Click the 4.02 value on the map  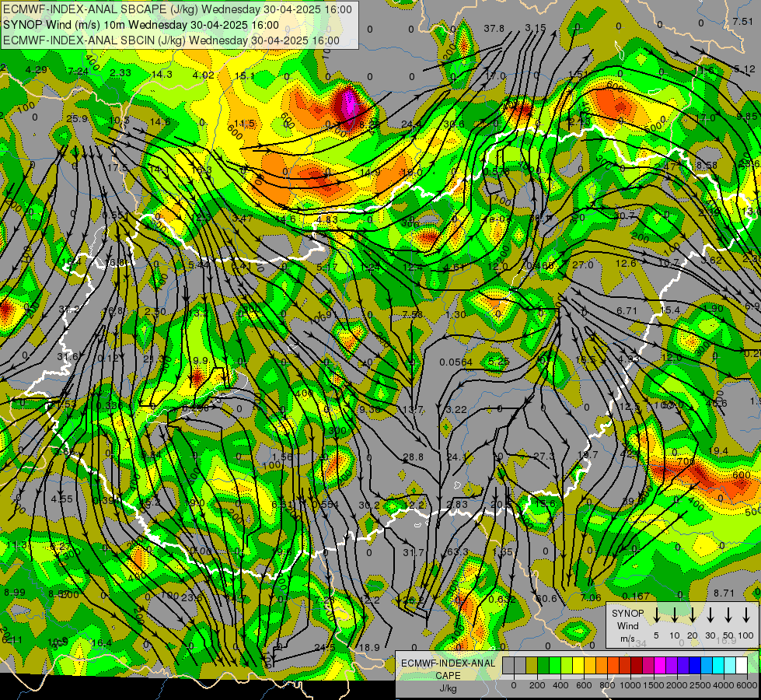tap(204, 75)
